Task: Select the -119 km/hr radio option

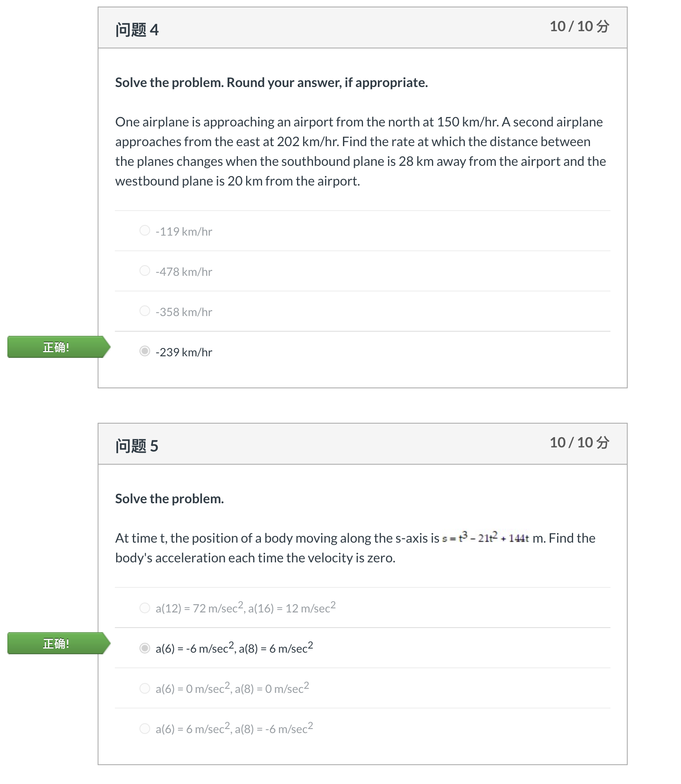Action: tap(145, 230)
